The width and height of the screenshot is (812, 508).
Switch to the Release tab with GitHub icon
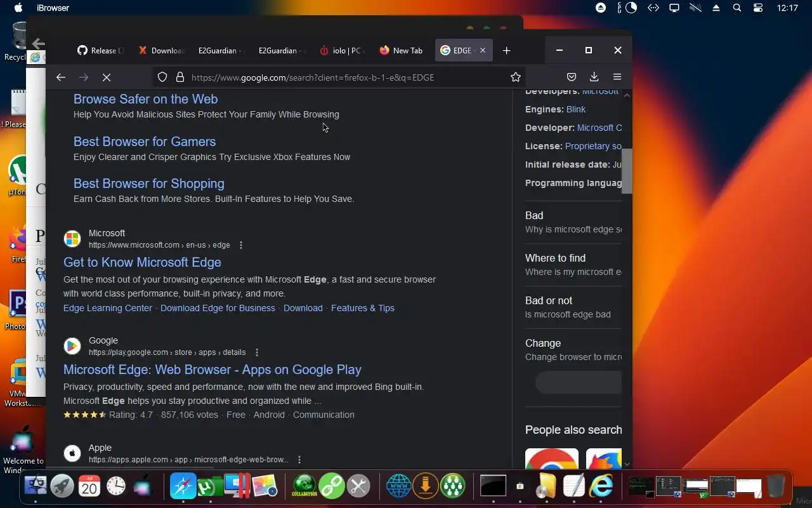(100, 50)
